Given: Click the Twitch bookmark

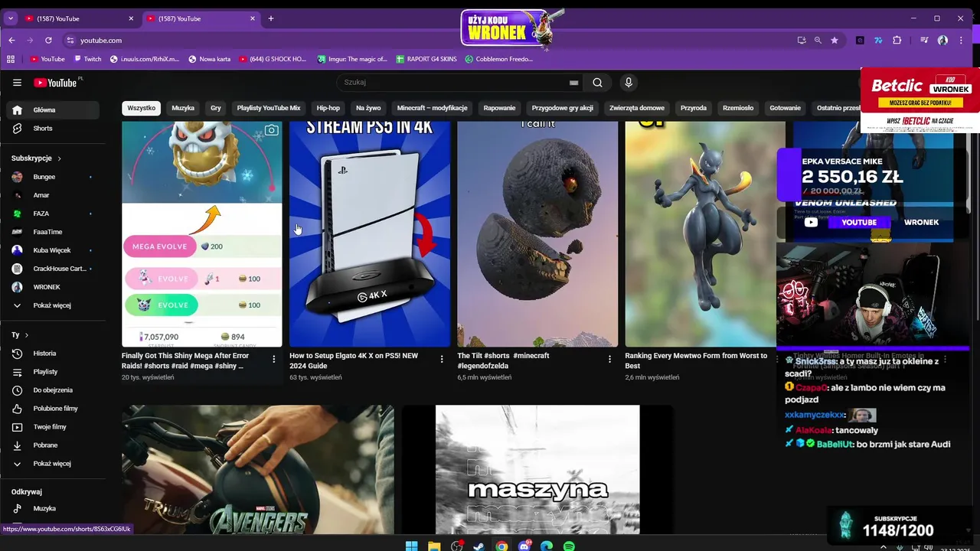Looking at the screenshot, I should pyautogui.click(x=87, y=59).
